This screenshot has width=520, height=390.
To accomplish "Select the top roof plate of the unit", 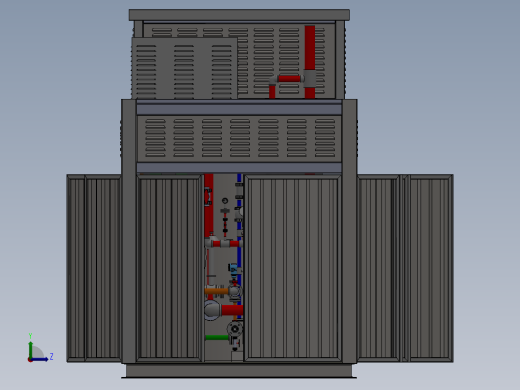I will tap(239, 15).
